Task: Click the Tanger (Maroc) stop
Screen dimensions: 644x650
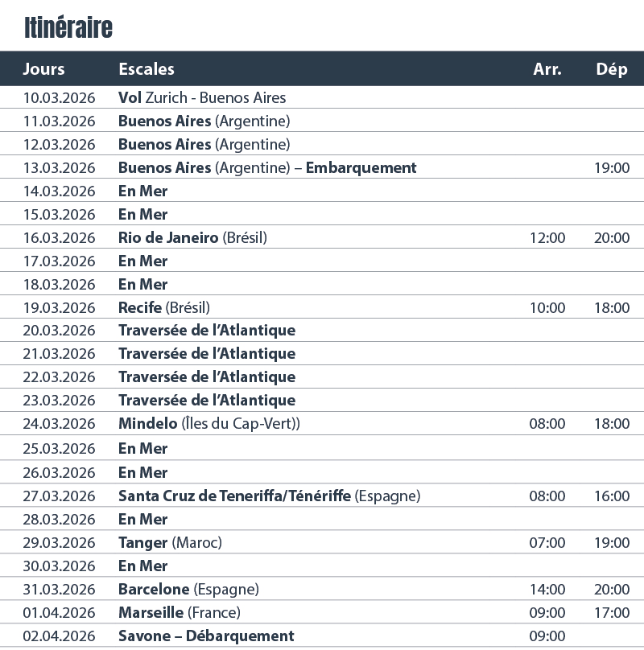Action: [x=170, y=543]
